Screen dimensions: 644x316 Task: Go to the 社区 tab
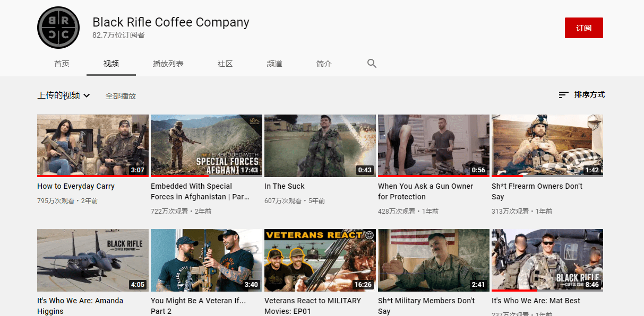tap(225, 64)
